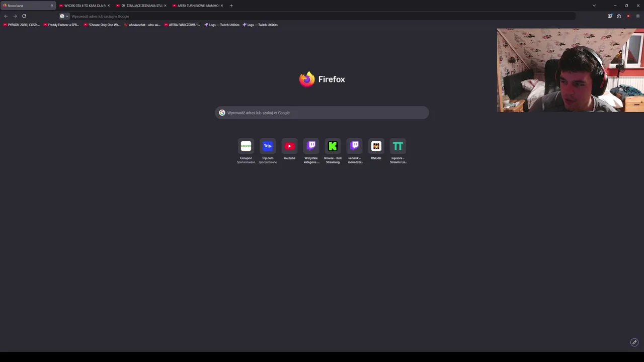644x362 pixels.
Task: Switch to the 'AFERY TURNIEJOWE' tab
Action: 198,6
